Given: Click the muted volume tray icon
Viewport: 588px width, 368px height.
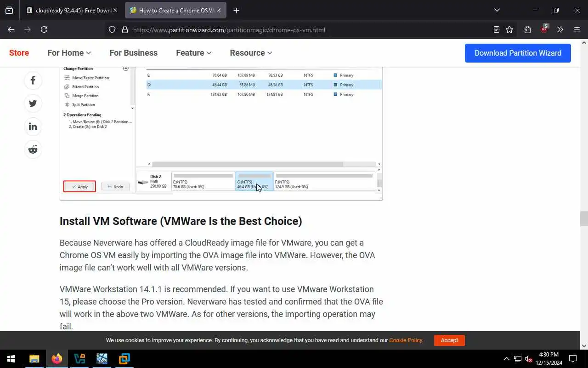Looking at the screenshot, I should tap(529, 359).
